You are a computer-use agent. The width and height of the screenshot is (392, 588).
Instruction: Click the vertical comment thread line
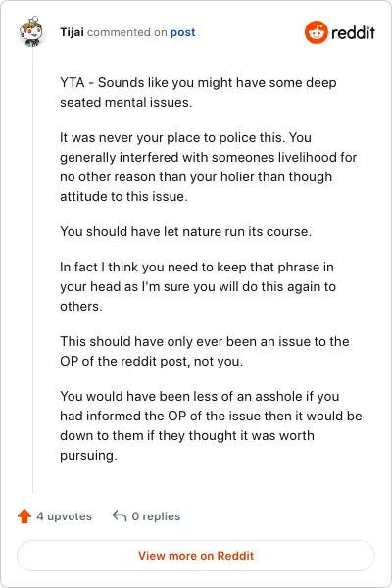[32, 270]
